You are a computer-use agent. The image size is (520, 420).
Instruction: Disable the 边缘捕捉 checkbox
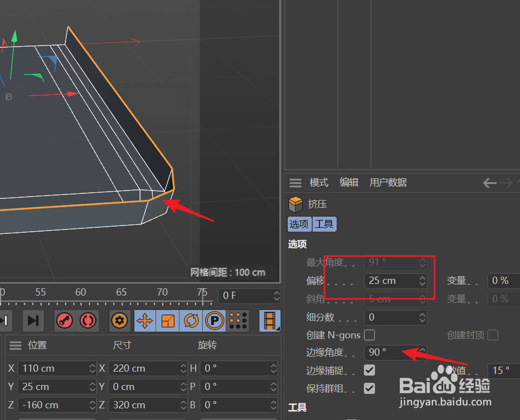369,370
